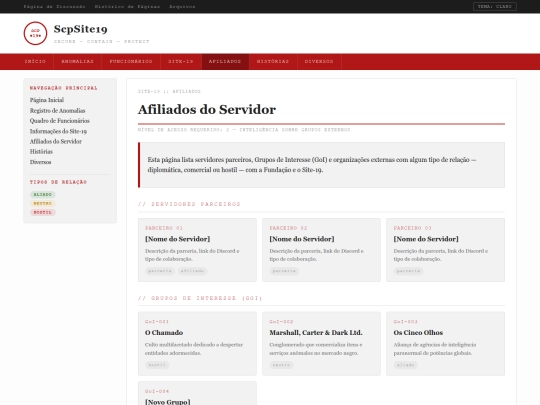Click parceria tag on Parceiro 02 card
540x405 pixels.
coord(284,271)
